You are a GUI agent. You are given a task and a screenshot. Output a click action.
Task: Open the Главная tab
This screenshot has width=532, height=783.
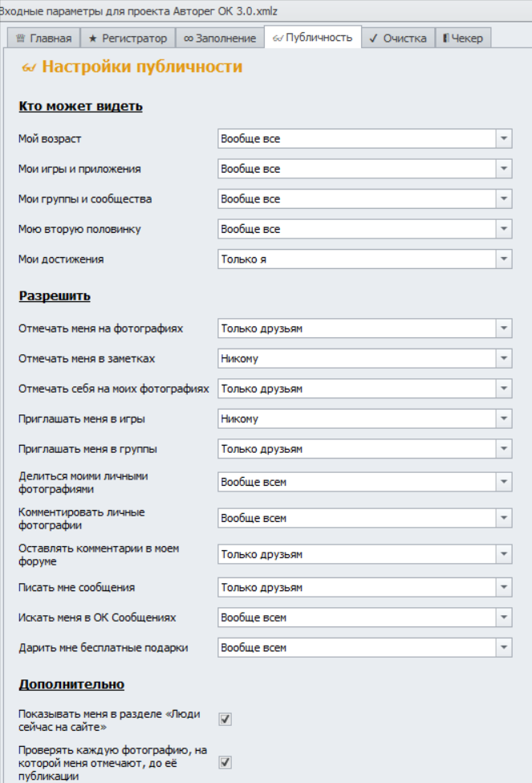coord(44,38)
